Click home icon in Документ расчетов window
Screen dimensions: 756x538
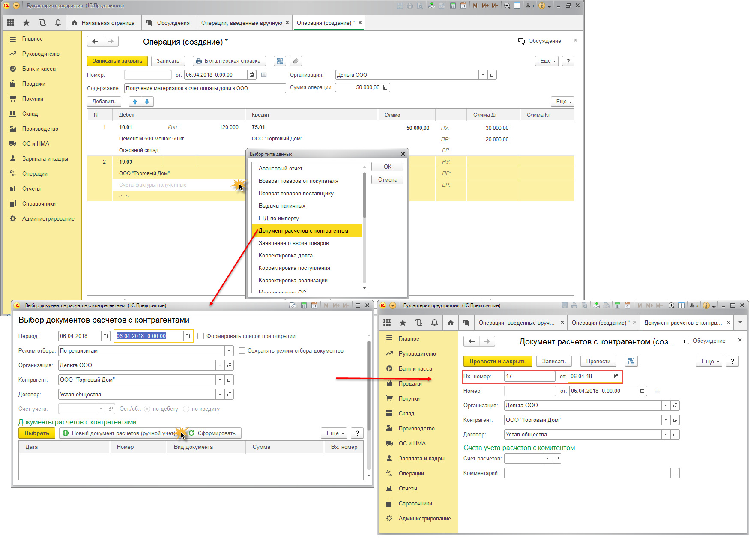click(451, 323)
